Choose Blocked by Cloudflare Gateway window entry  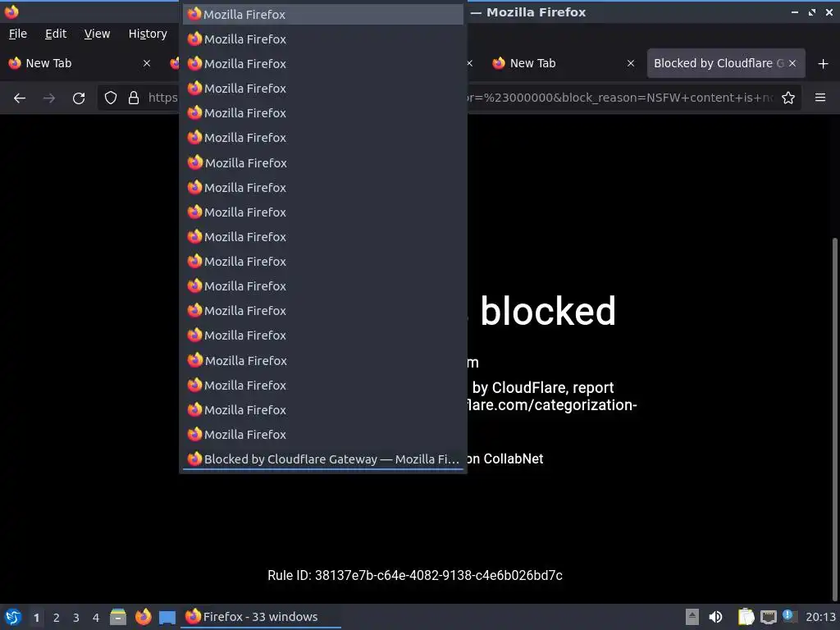(323, 459)
